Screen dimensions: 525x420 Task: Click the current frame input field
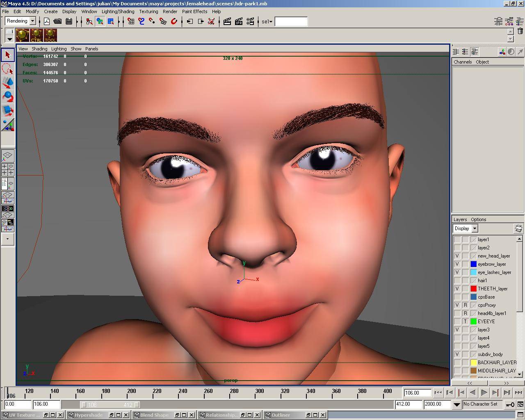(x=417, y=393)
